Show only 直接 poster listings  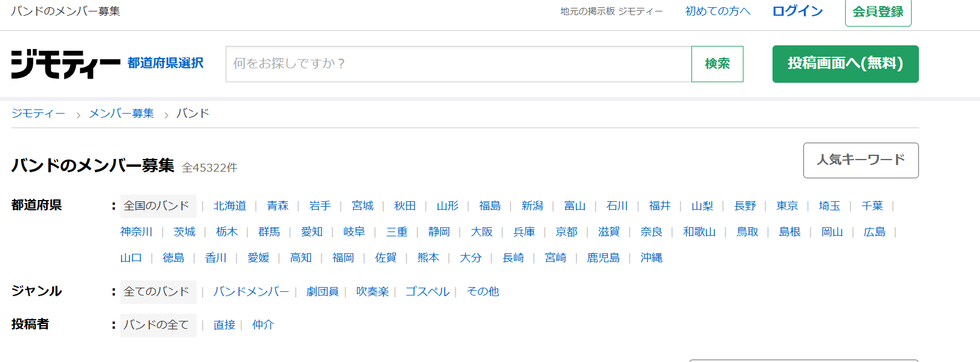pyautogui.click(x=224, y=325)
